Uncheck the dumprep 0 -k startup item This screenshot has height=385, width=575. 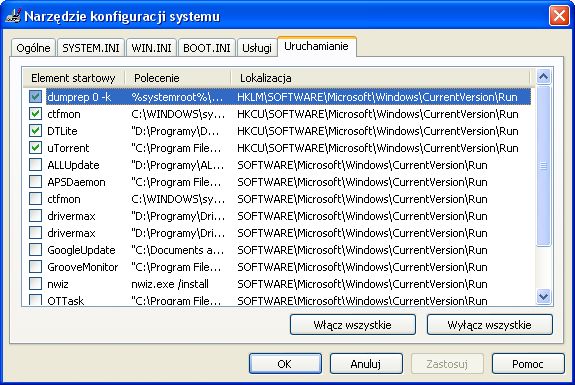(36, 97)
